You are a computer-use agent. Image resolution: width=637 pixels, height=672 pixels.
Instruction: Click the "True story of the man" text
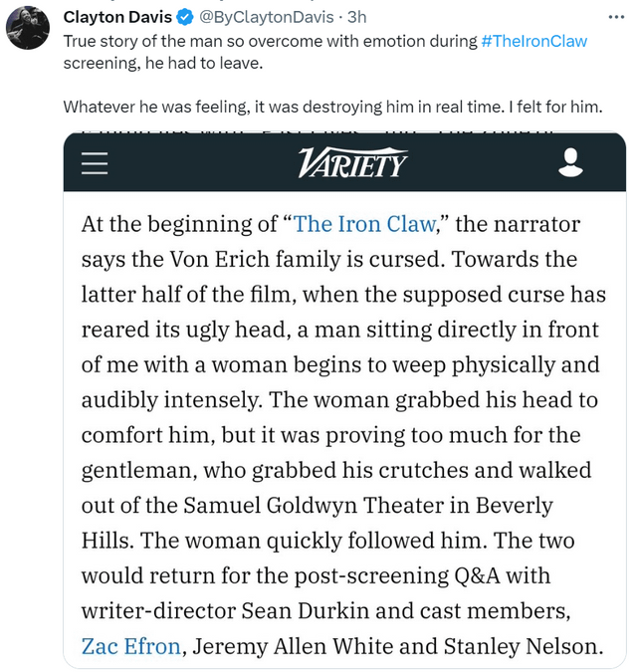pyautogui.click(x=149, y=41)
